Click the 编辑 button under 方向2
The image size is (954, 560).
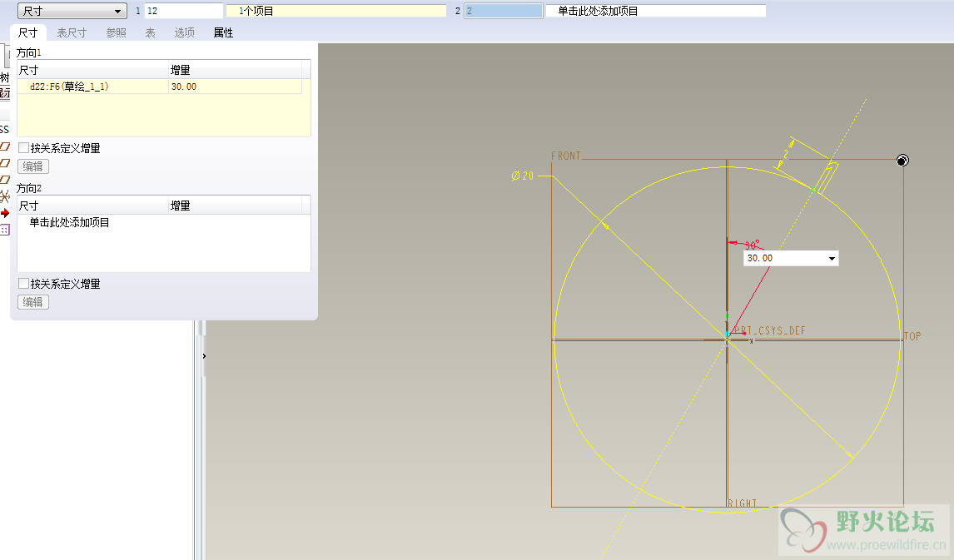32,302
